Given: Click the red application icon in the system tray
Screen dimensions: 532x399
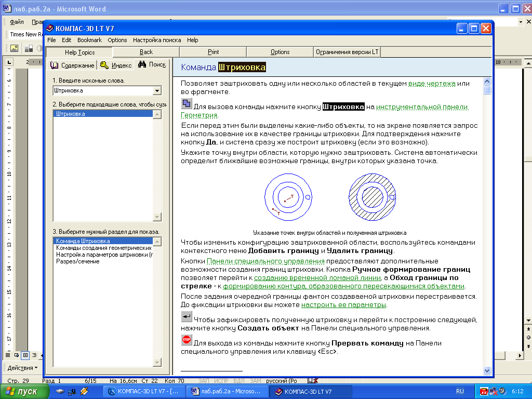Looking at the screenshot, I should [484, 392].
